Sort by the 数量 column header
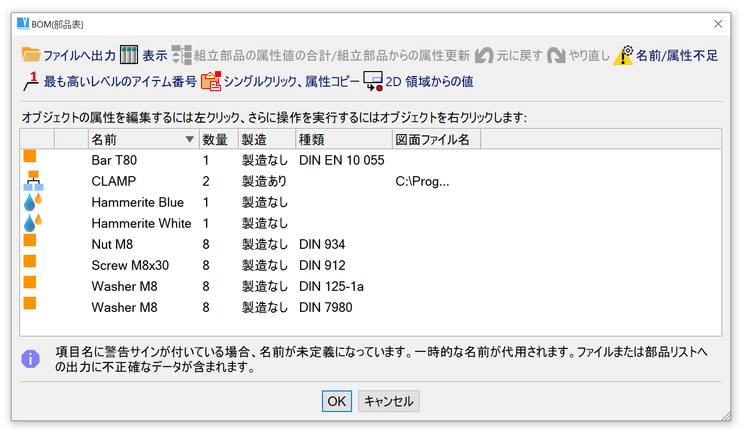 point(217,140)
